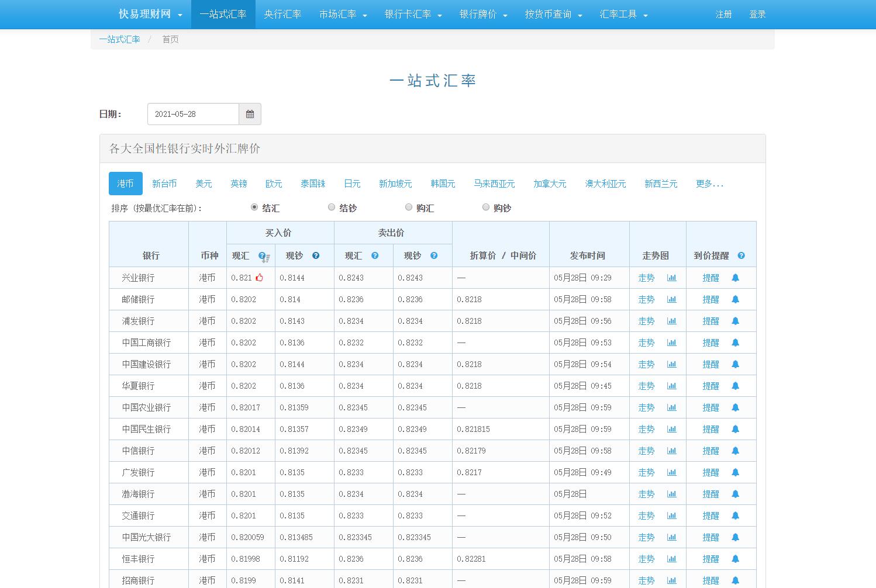Select the 结钞 sort radio button
The height and width of the screenshot is (588, 876).
[x=332, y=207]
